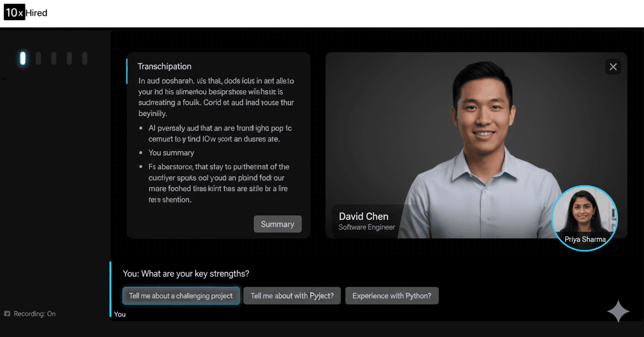
Task: Toggle the Recording: On indicator
Action: [30, 314]
